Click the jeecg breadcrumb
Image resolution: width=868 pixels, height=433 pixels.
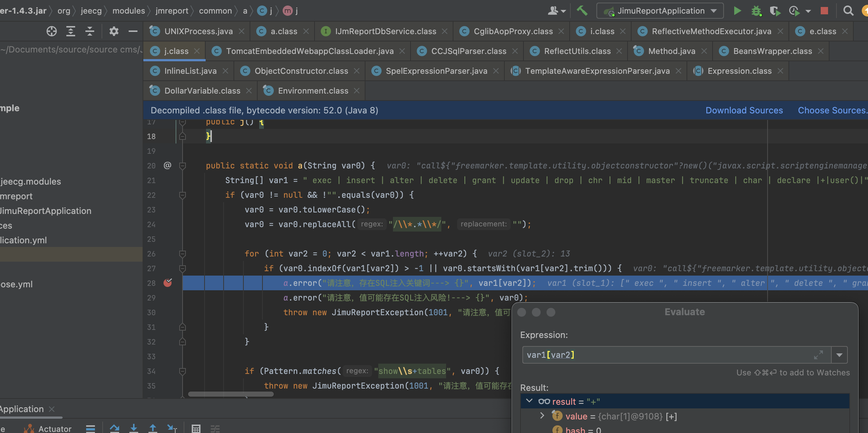pyautogui.click(x=91, y=11)
